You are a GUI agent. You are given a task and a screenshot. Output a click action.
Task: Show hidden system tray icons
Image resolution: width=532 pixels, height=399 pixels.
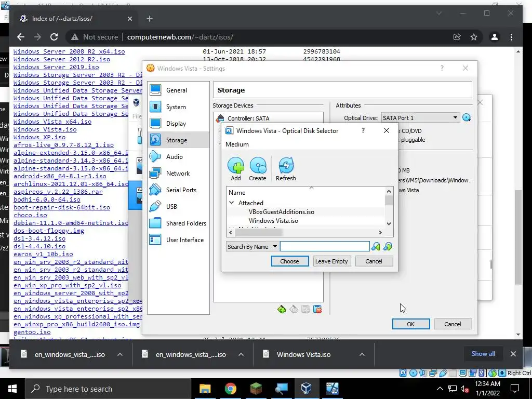(x=440, y=389)
